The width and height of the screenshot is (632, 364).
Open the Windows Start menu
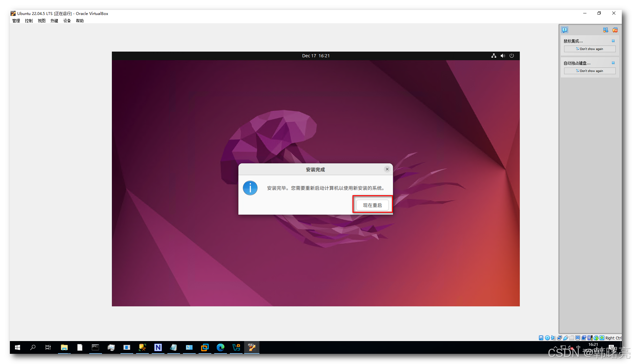click(18, 347)
